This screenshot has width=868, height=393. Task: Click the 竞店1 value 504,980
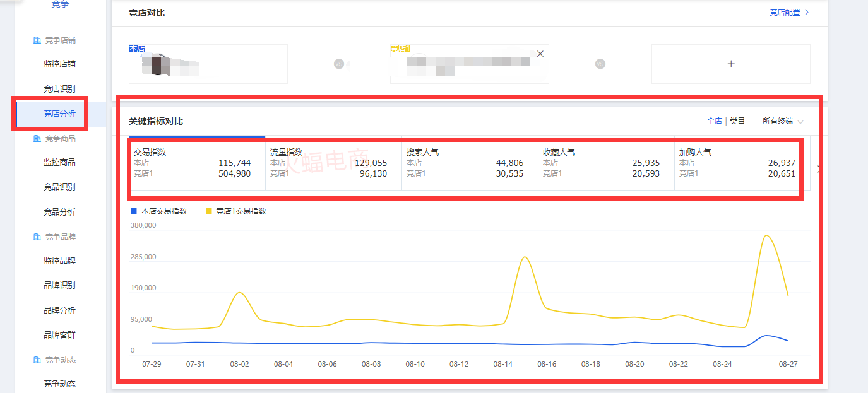point(234,173)
